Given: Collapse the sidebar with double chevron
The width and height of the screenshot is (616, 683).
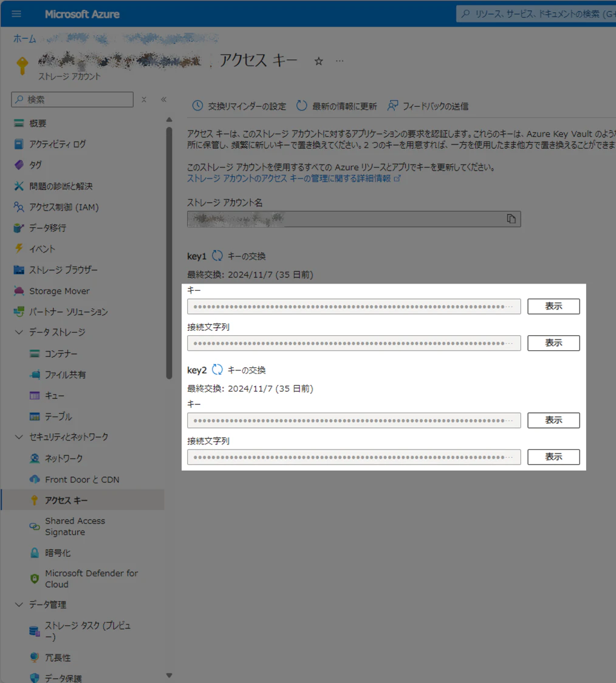Looking at the screenshot, I should pyautogui.click(x=164, y=100).
